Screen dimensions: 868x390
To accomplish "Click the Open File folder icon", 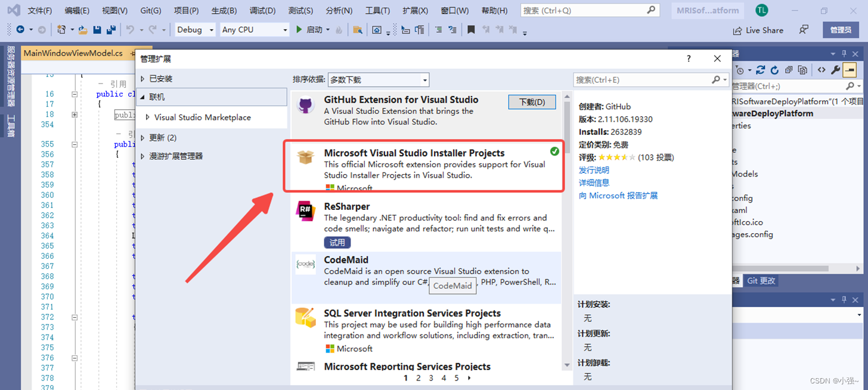I will (83, 30).
